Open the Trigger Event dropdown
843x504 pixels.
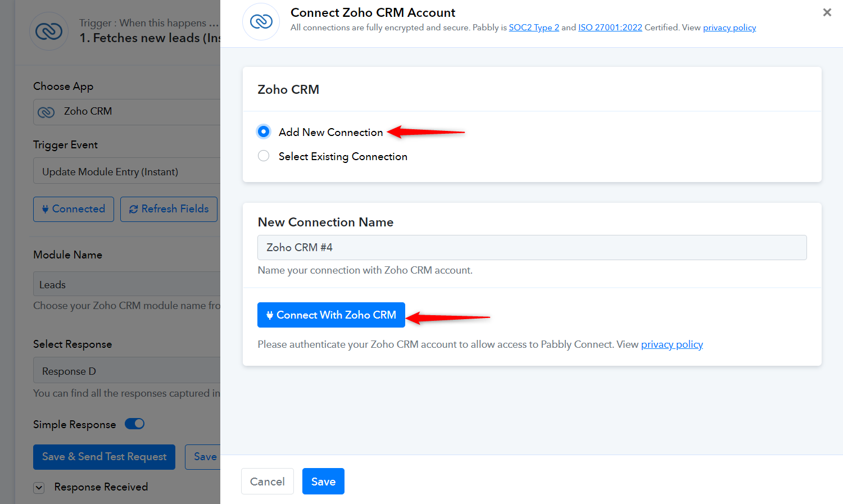tap(126, 171)
